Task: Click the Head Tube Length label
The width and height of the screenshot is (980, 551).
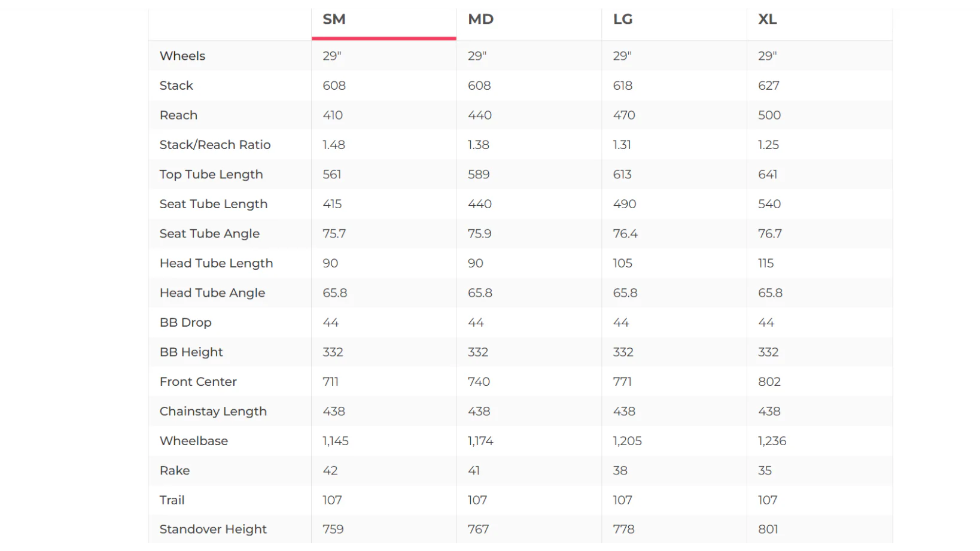Action: pos(216,263)
